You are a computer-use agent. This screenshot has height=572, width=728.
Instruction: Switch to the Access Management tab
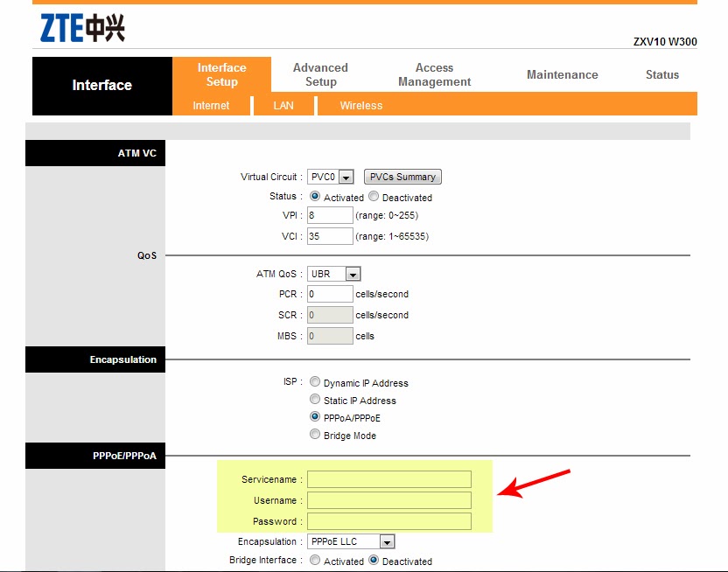pos(434,73)
